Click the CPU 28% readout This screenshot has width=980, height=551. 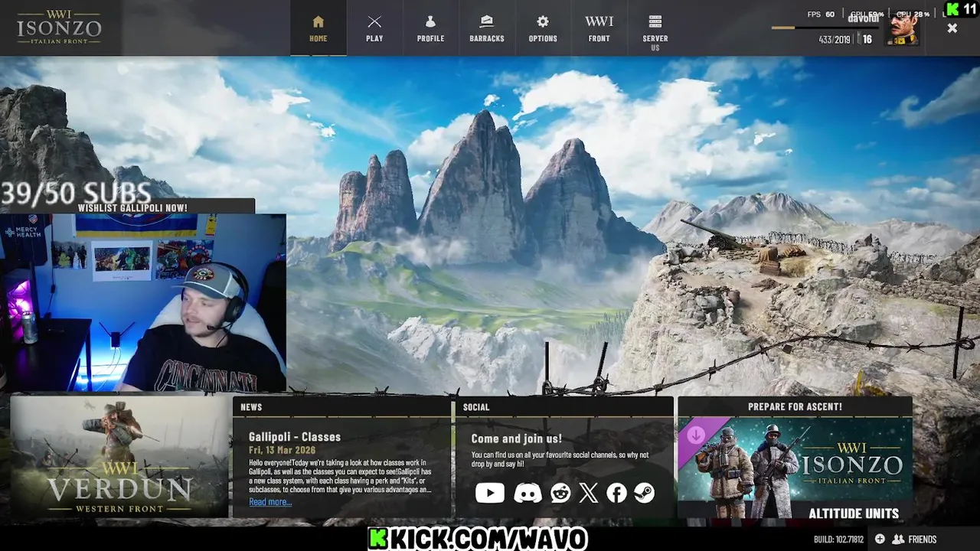[913, 14]
